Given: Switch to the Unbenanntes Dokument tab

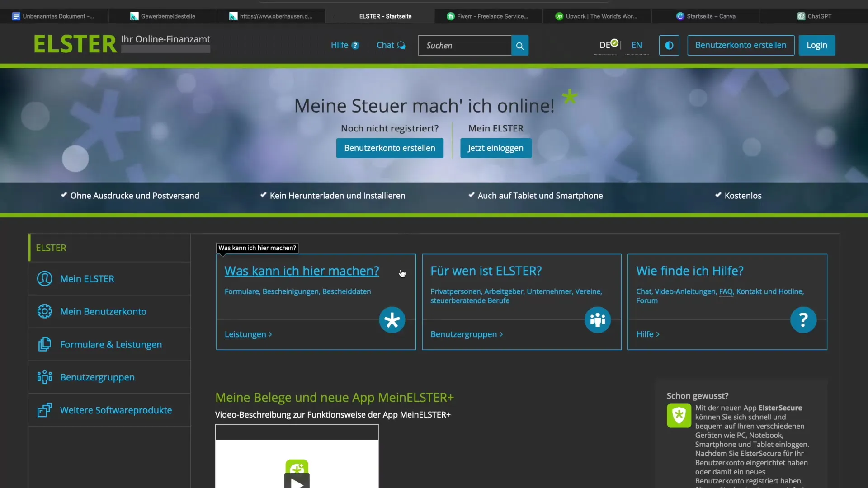Looking at the screenshot, I should [x=54, y=16].
